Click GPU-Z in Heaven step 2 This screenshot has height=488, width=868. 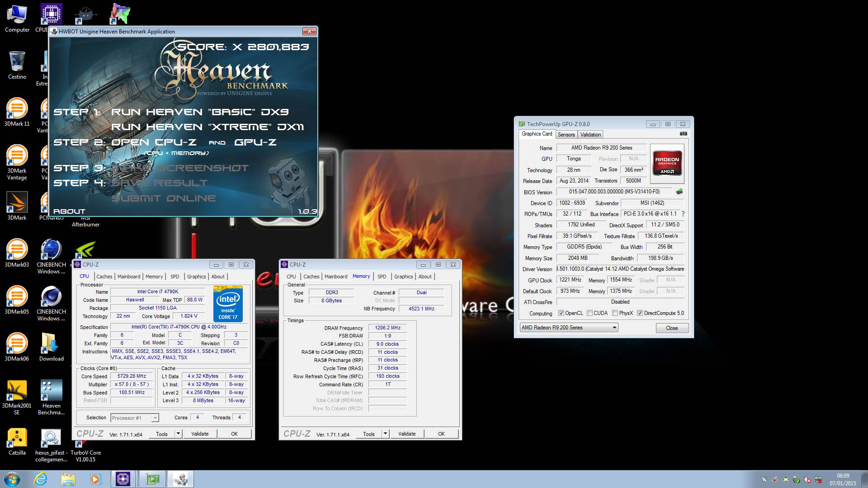(x=255, y=142)
